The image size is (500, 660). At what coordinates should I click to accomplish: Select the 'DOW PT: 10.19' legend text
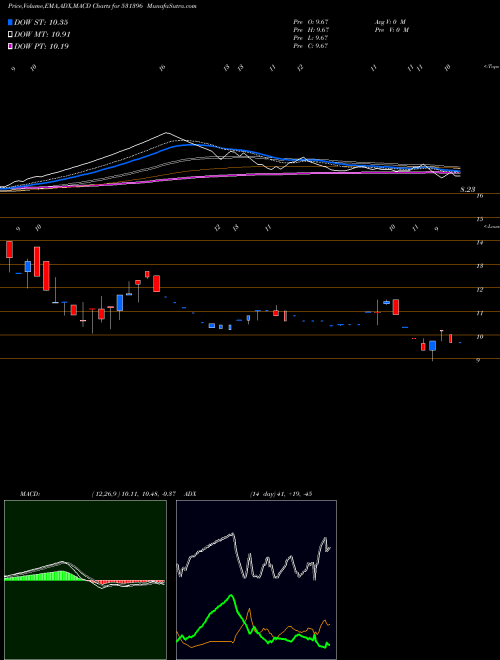41,46
